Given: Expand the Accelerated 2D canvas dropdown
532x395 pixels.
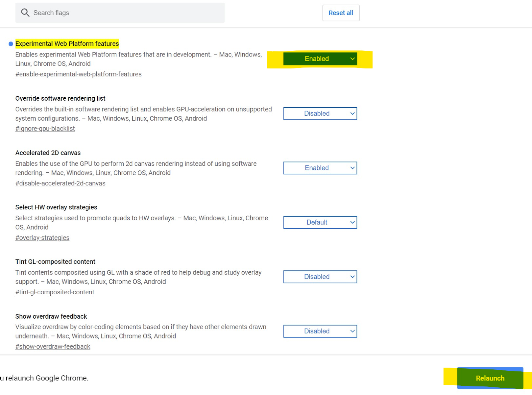Looking at the screenshot, I should tap(320, 168).
